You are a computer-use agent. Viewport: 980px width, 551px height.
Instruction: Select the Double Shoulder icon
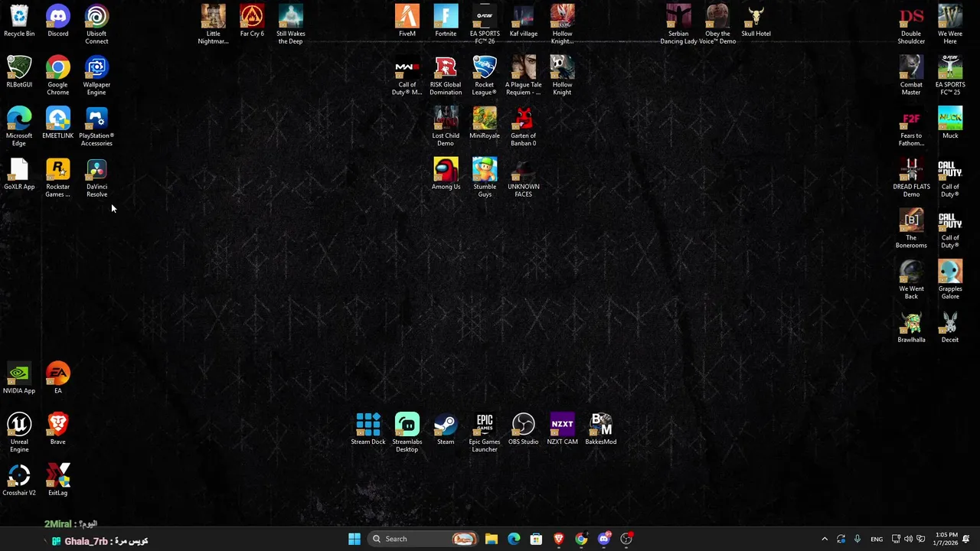click(x=911, y=24)
